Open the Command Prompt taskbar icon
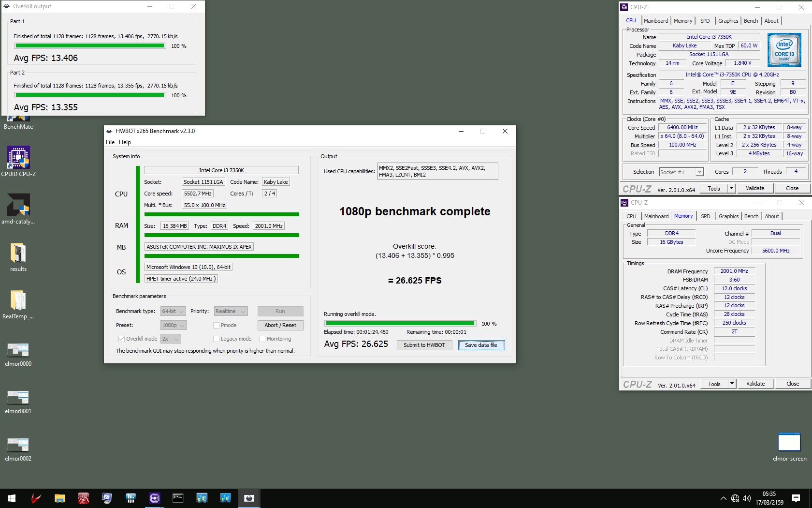This screenshot has width=812, height=508. point(178,498)
